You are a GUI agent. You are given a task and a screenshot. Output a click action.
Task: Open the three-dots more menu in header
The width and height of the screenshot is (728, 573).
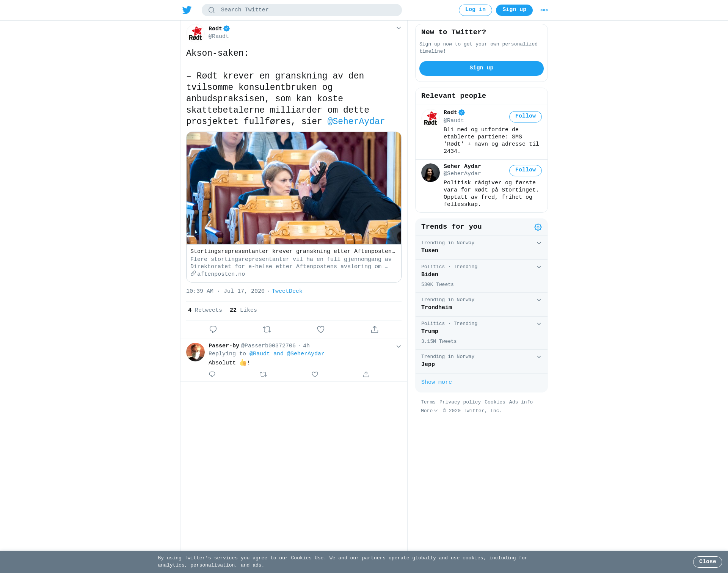(x=544, y=10)
